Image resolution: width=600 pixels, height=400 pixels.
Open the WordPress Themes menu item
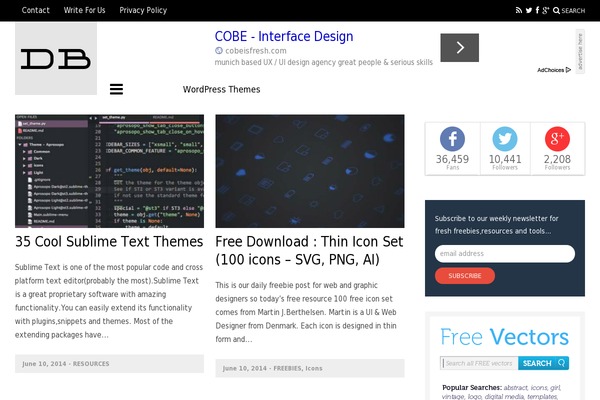[222, 89]
